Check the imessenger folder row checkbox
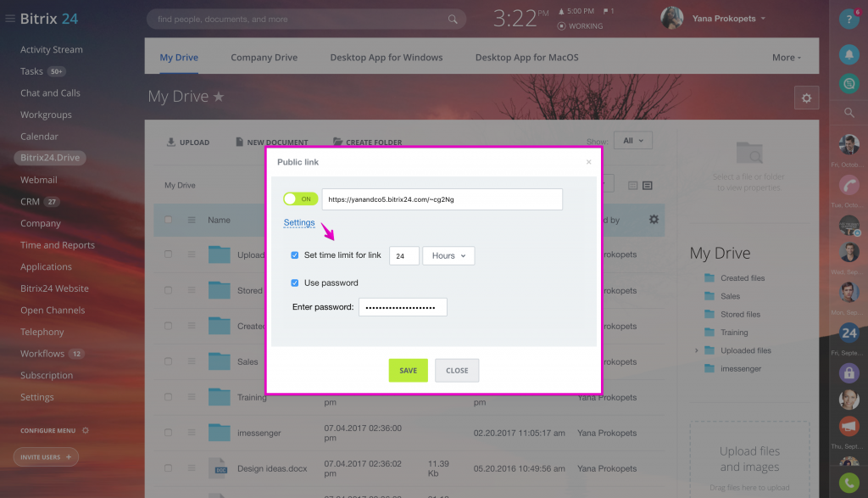Image resolution: width=868 pixels, height=498 pixels. (x=169, y=433)
